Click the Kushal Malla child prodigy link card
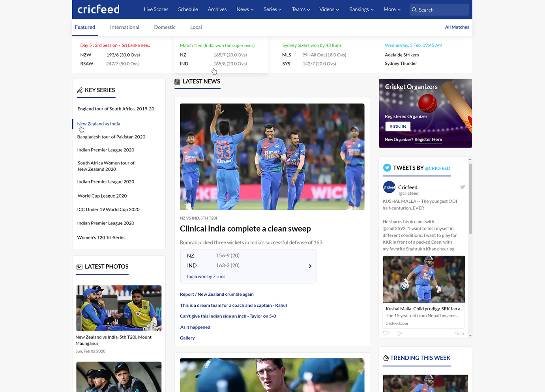The width and height of the screenshot is (545, 392). pos(424,315)
